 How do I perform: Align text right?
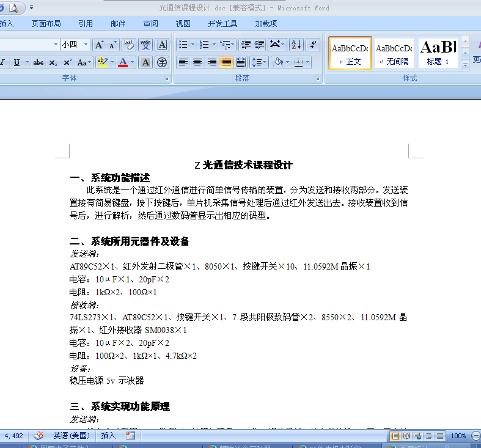[211, 62]
